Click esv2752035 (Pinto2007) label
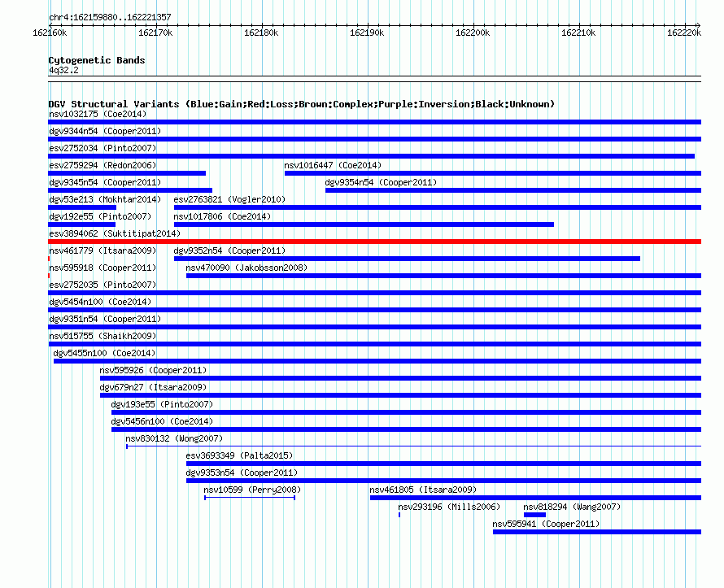The width and height of the screenshot is (724, 588). tap(102, 285)
